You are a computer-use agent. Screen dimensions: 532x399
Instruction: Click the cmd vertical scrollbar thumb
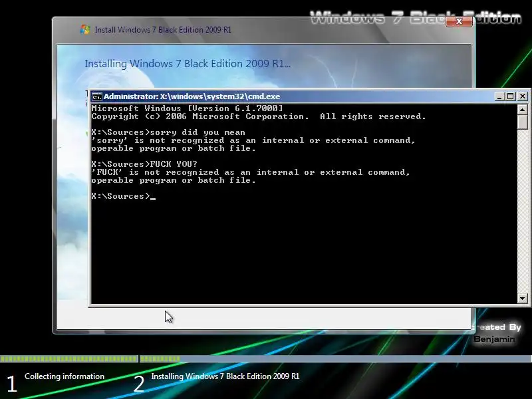(x=522, y=122)
